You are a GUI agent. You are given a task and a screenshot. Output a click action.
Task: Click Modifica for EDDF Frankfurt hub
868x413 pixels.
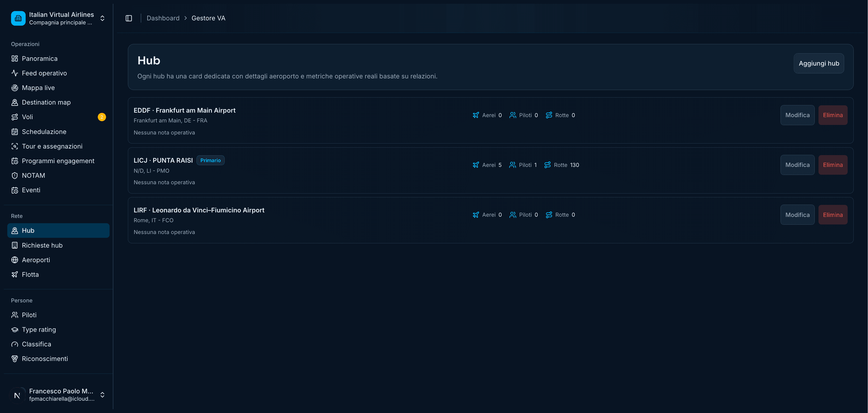[797, 115]
